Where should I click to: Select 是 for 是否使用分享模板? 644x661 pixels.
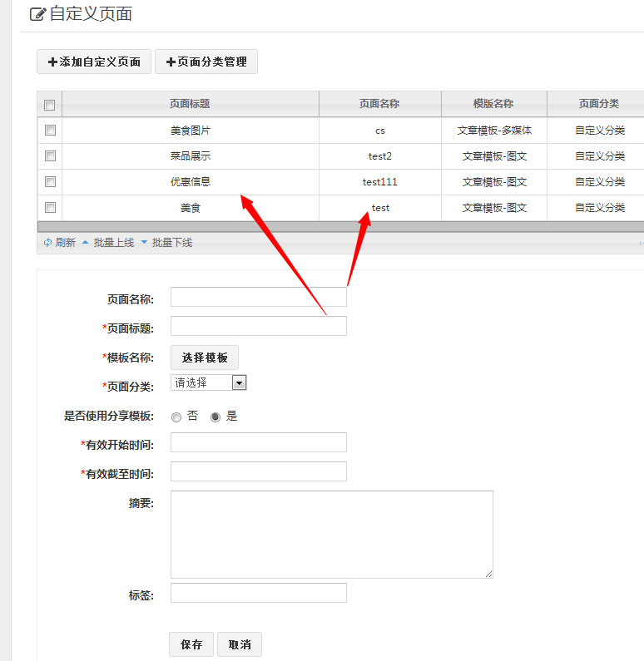(x=215, y=417)
